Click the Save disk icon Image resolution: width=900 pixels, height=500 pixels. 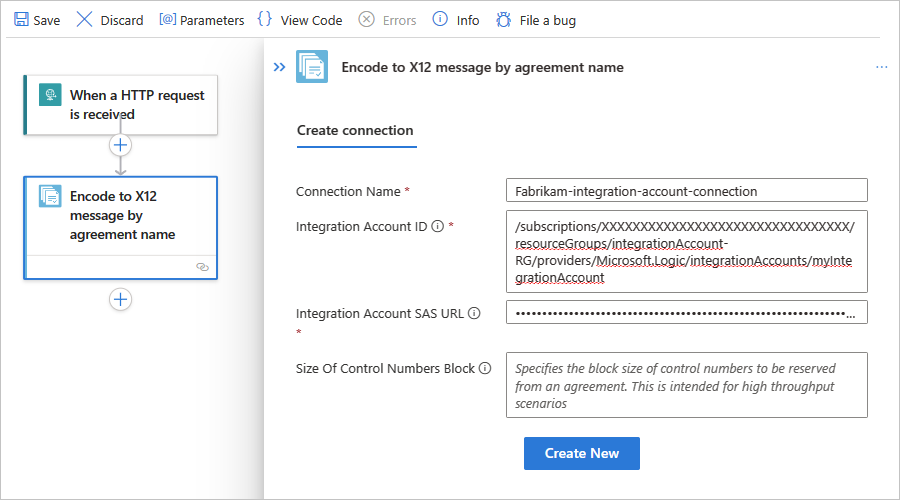(21, 20)
